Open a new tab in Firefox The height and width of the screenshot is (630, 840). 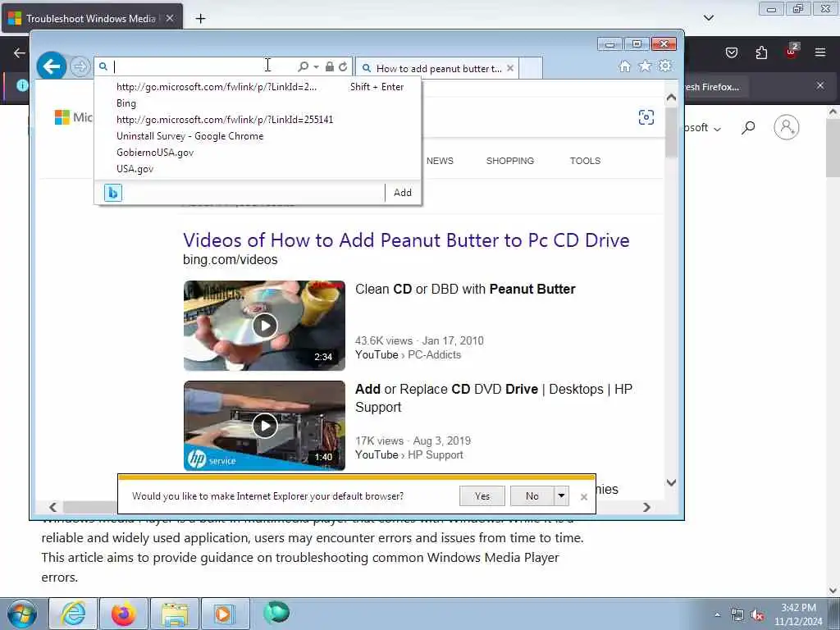[200, 19]
